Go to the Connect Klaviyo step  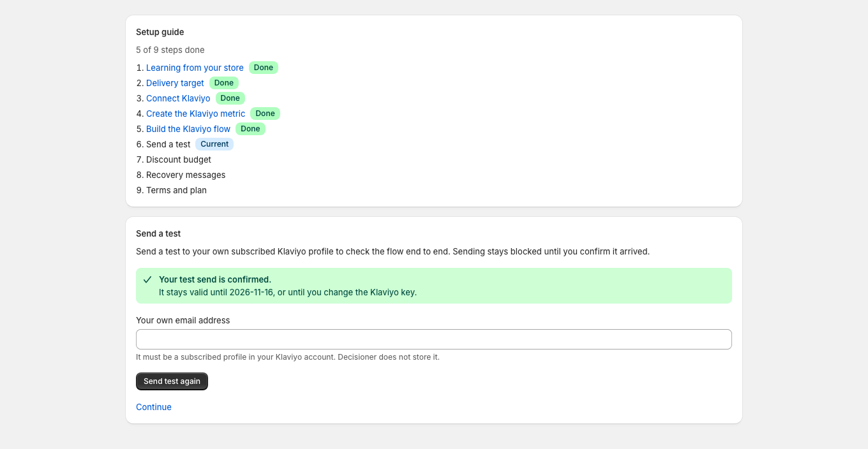click(x=178, y=98)
